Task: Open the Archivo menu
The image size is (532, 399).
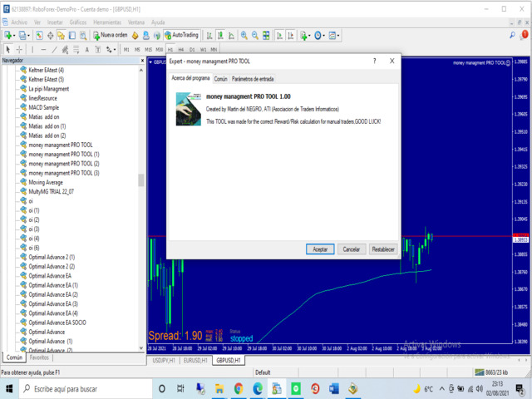Action: coord(19,22)
